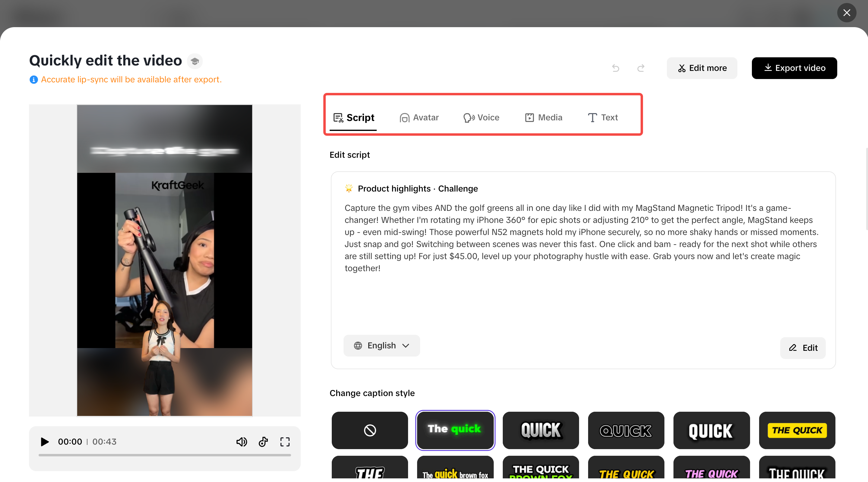Click 'Product highlights · Challenge' label

417,189
